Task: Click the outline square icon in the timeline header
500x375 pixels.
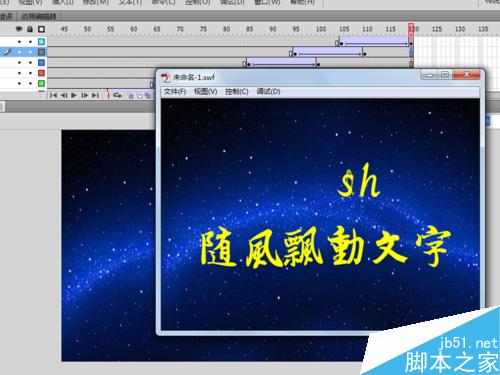Action: 41,29
